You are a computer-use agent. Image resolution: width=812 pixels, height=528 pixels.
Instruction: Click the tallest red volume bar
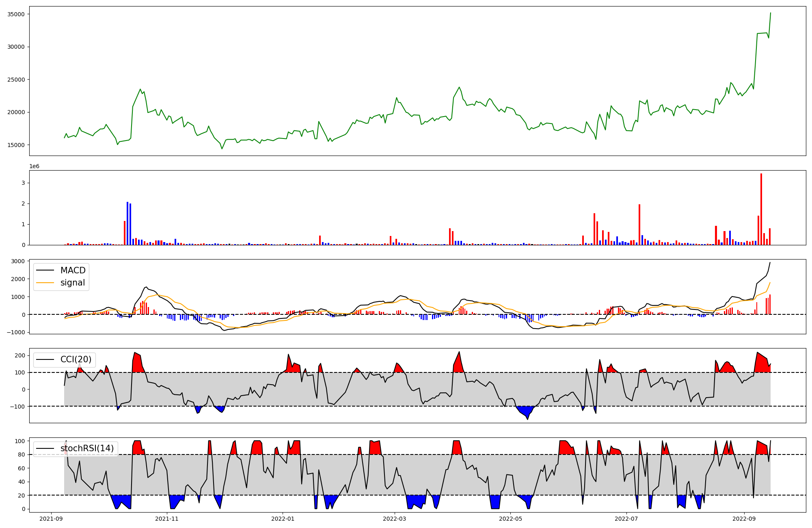[761, 209]
